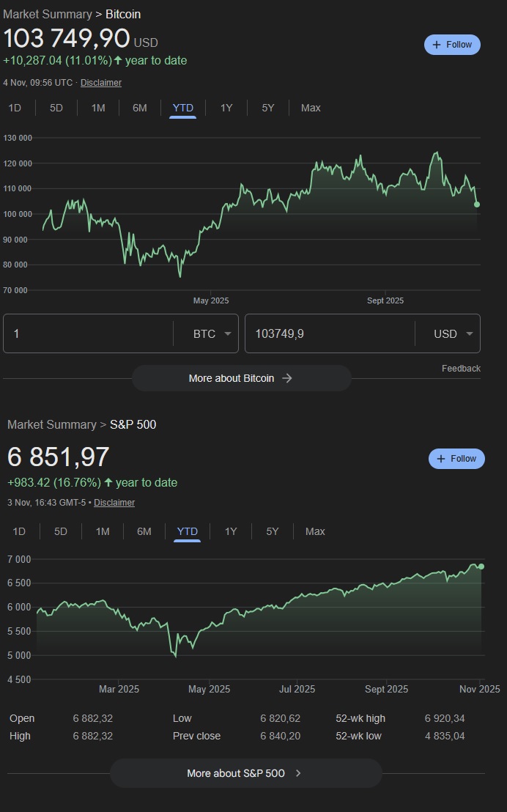Viewport: 507px width, 812px height.
Task: Click the Mar 2025 label on S&P chart
Action: click(x=119, y=690)
